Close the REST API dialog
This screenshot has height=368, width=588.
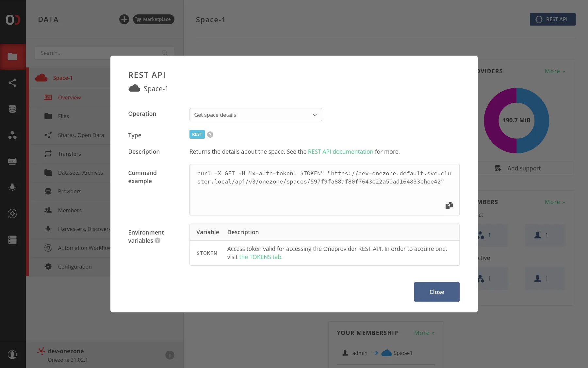[x=437, y=292]
